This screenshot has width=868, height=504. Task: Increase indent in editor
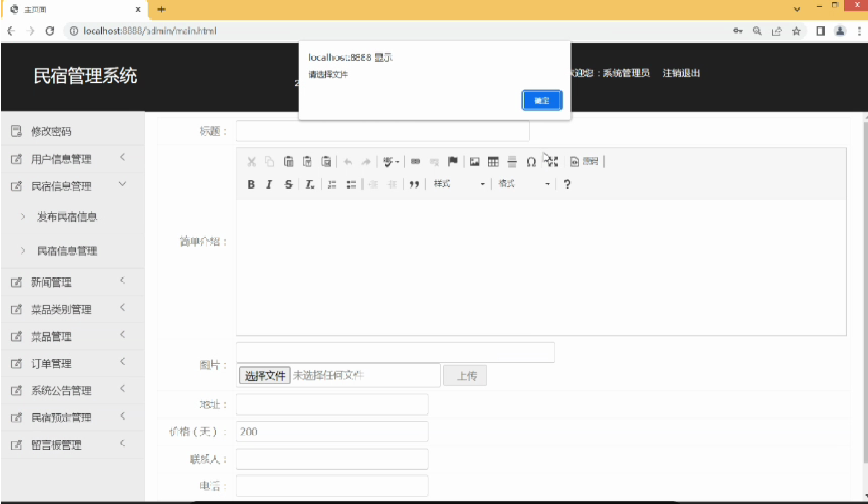(x=392, y=185)
